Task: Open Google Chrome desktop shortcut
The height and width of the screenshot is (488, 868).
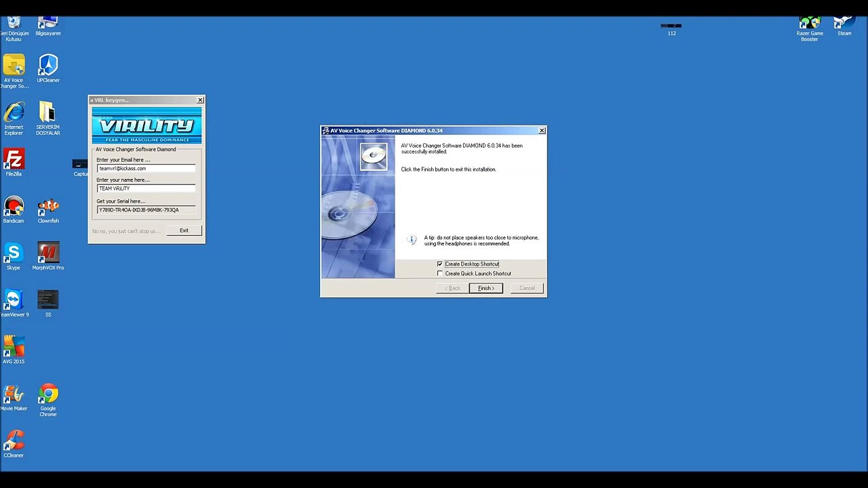Action: (48, 400)
